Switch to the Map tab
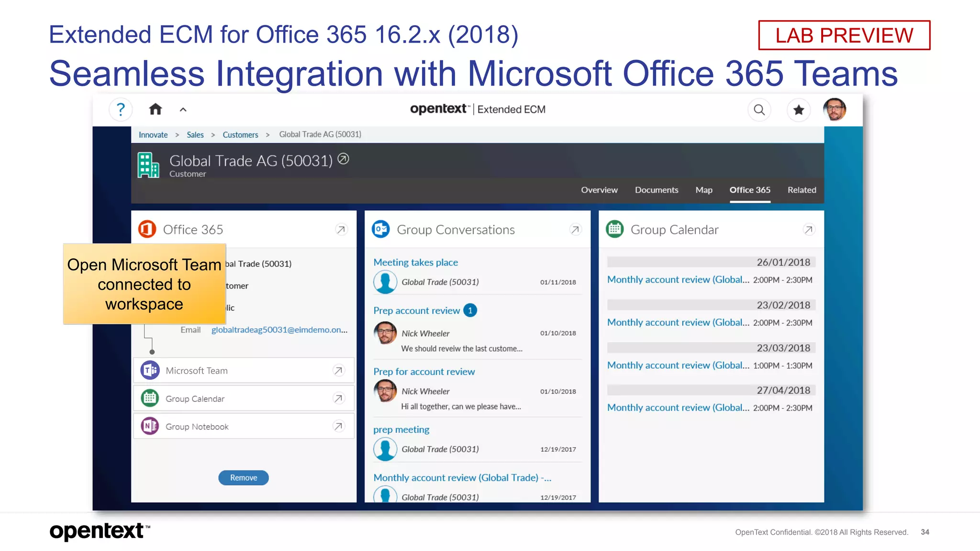Image resolution: width=980 pixels, height=551 pixels. 704,190
